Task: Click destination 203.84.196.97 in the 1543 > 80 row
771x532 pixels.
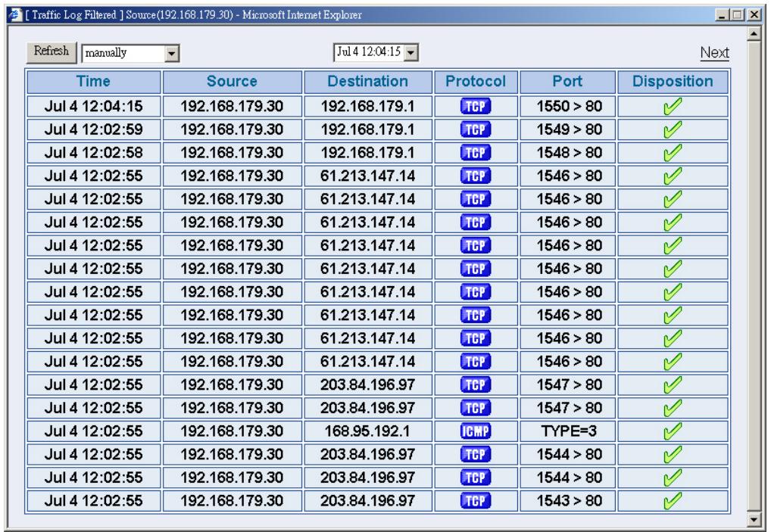Action: coord(368,501)
